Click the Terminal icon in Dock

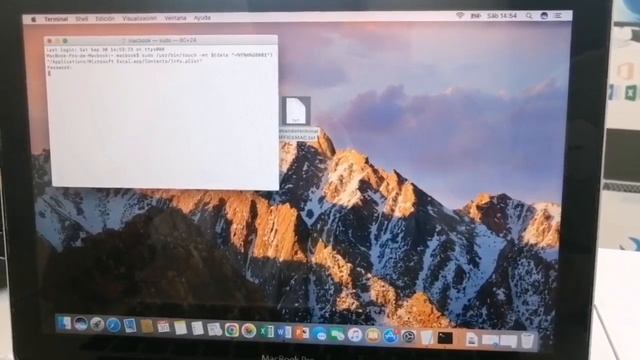[445, 338]
